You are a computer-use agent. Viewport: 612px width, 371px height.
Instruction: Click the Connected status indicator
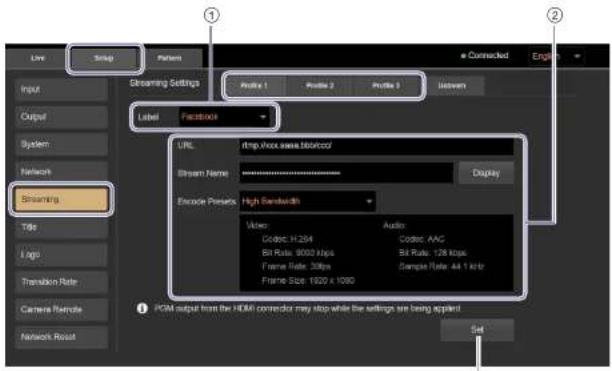tap(485, 55)
